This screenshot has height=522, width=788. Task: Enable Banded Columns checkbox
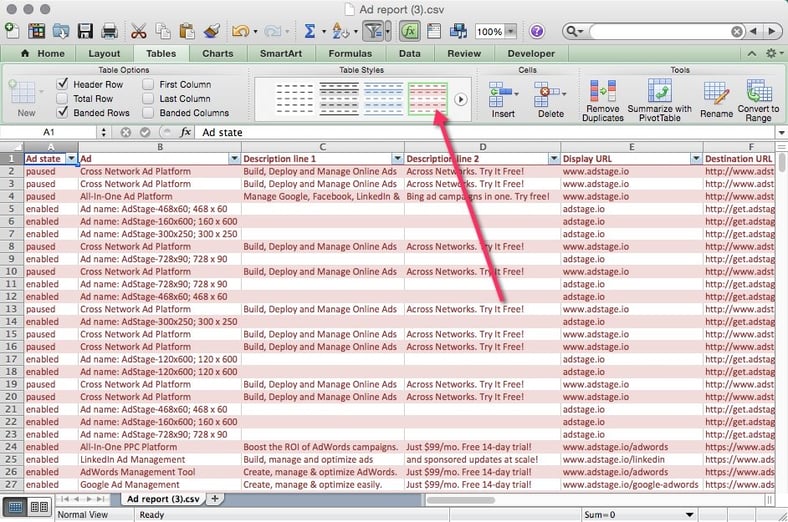[148, 113]
